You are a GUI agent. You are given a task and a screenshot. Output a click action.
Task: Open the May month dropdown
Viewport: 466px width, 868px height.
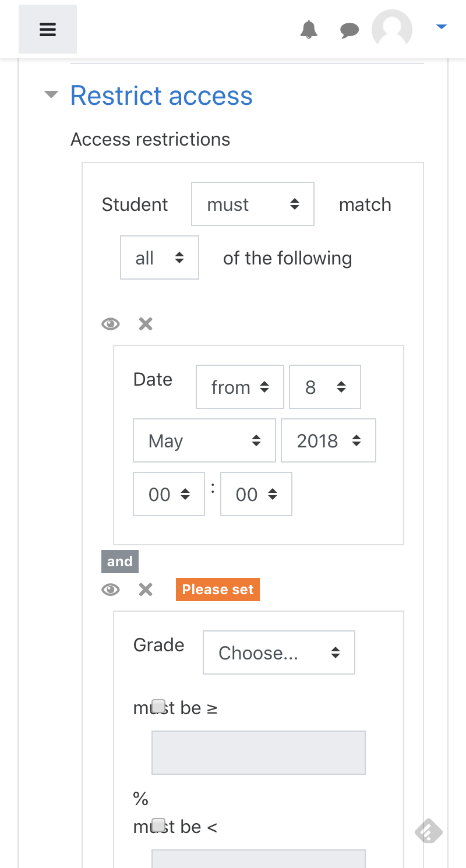[204, 440]
